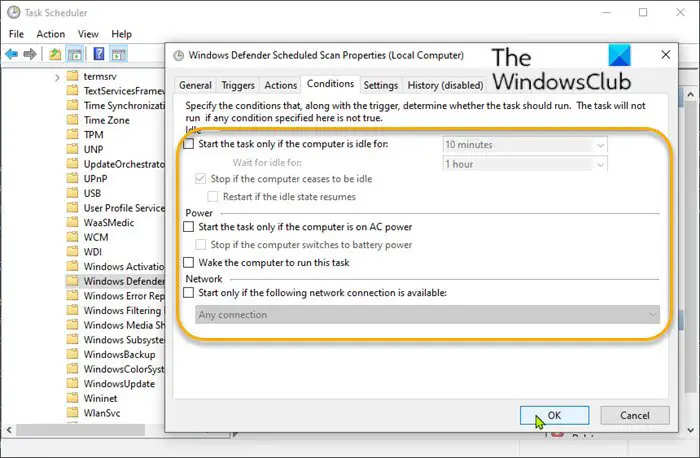Open the Any connection network dropdown

[x=427, y=315]
